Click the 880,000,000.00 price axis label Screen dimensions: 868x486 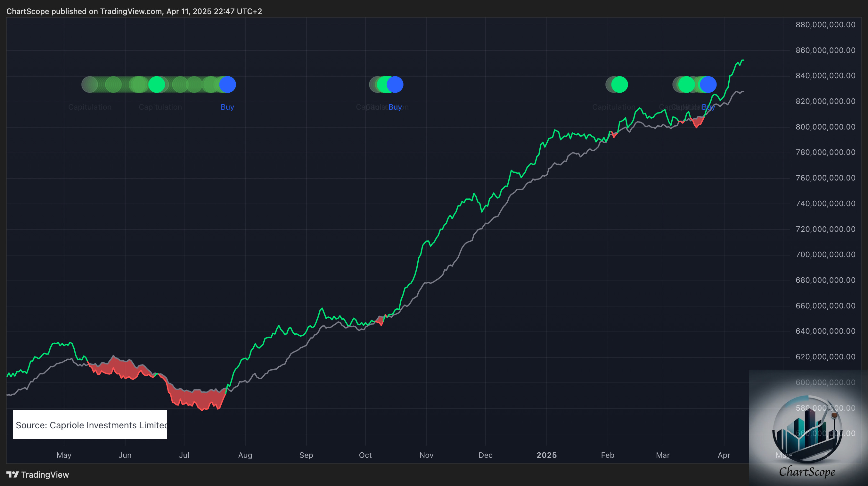tap(825, 25)
